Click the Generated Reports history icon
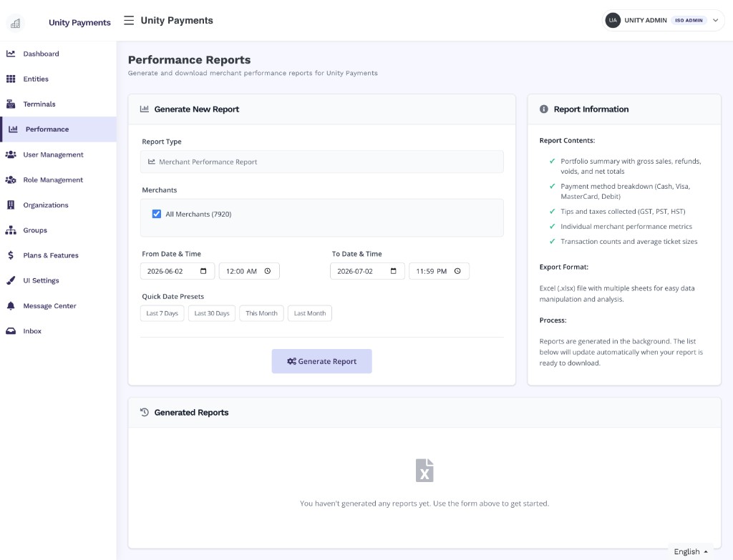 [x=145, y=413]
